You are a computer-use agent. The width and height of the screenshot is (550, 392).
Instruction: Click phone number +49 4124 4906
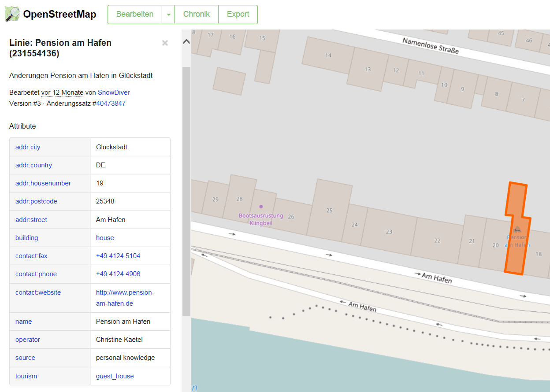(118, 274)
